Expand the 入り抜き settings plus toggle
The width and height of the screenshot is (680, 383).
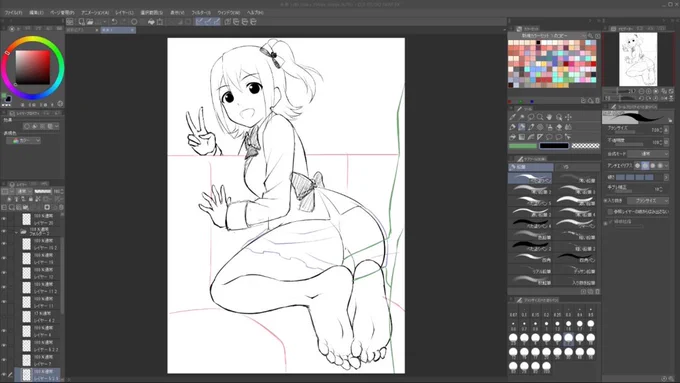click(x=605, y=201)
